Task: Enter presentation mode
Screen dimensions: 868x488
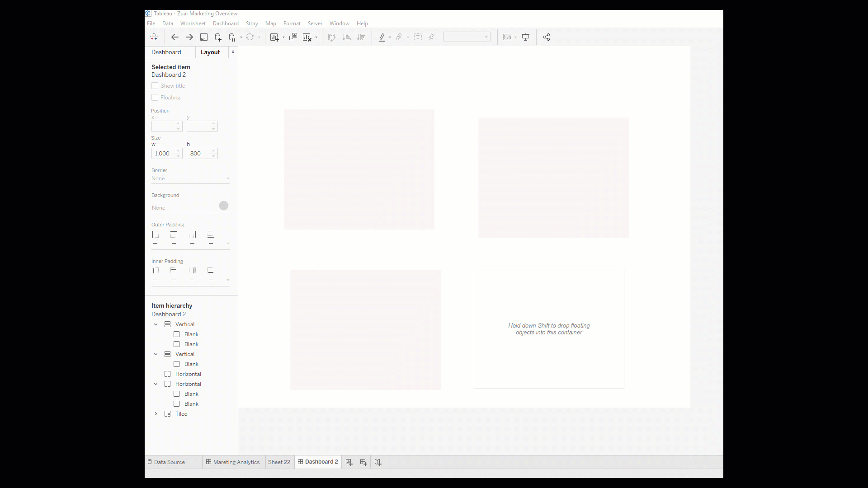Action: point(526,37)
